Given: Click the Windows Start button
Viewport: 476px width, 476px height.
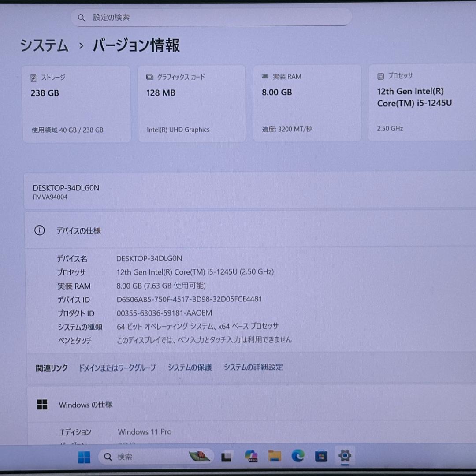Looking at the screenshot, I should (x=85, y=456).
